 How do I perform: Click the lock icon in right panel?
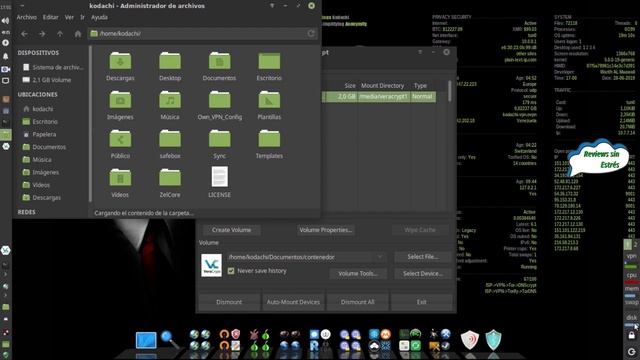(x=631, y=336)
